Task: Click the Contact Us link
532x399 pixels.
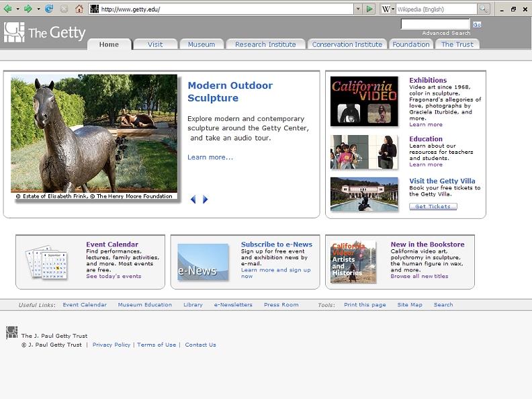Action: click(x=200, y=345)
